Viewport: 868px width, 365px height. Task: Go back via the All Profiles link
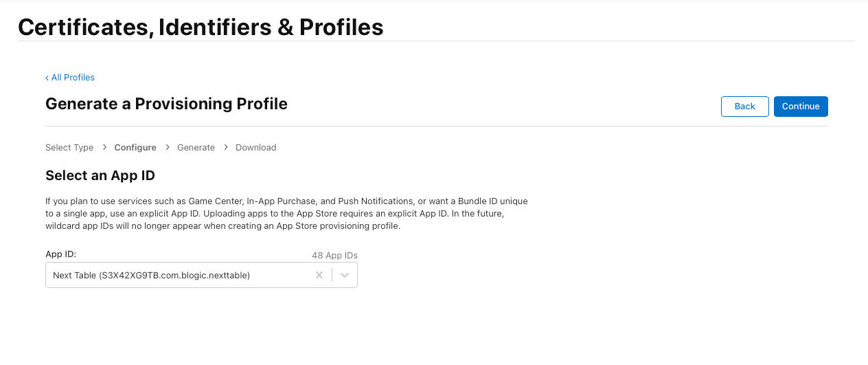(70, 78)
